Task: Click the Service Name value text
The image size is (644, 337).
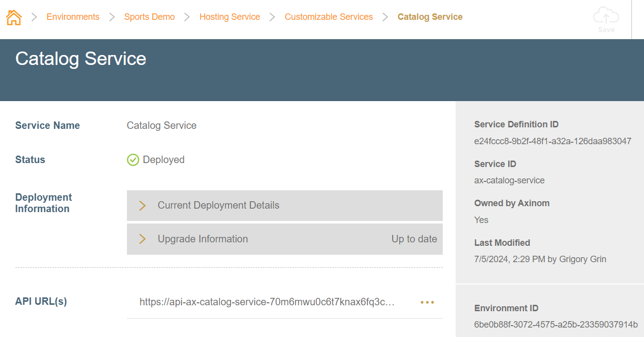Action: pyautogui.click(x=162, y=126)
